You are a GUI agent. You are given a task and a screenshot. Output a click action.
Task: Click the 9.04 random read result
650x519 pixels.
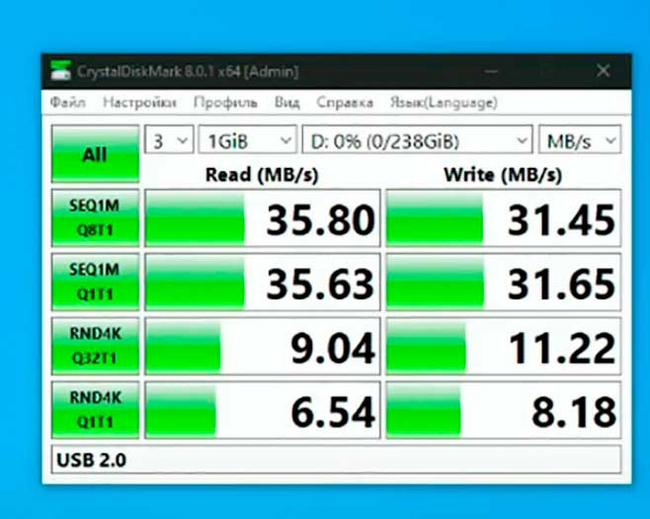[x=262, y=346]
